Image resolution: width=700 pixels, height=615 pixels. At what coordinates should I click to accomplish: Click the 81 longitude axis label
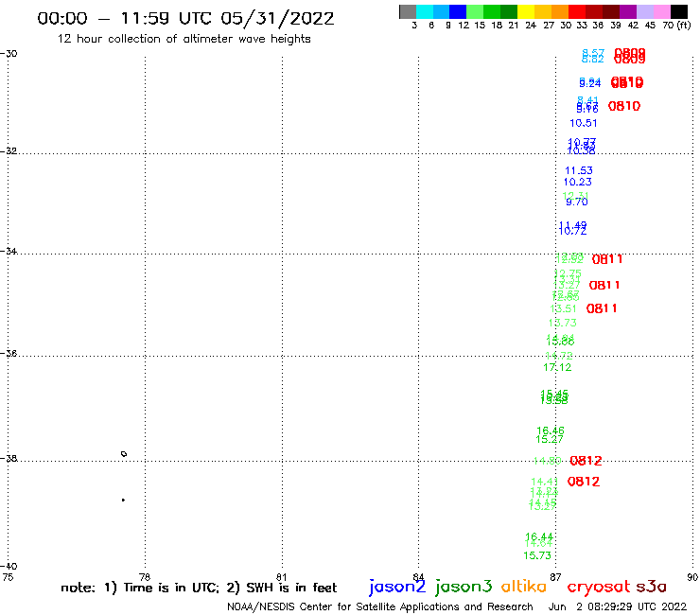[x=282, y=577]
